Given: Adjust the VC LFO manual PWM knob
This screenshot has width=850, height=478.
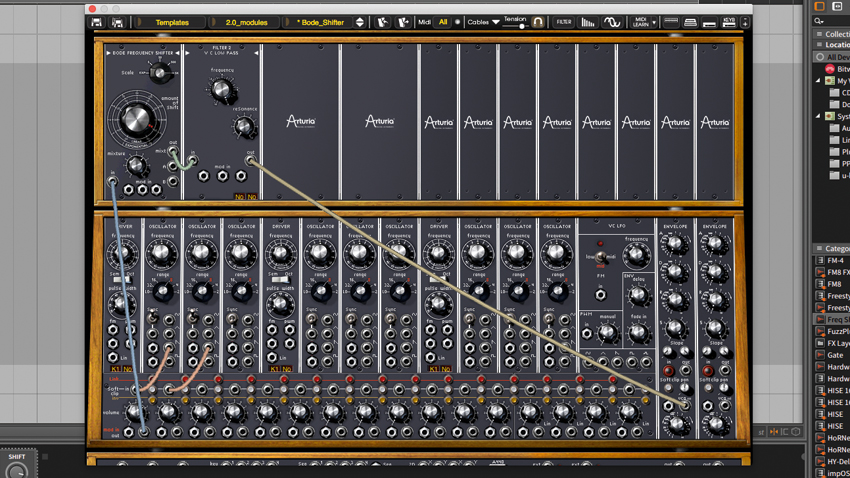Looking at the screenshot, I should (x=607, y=333).
